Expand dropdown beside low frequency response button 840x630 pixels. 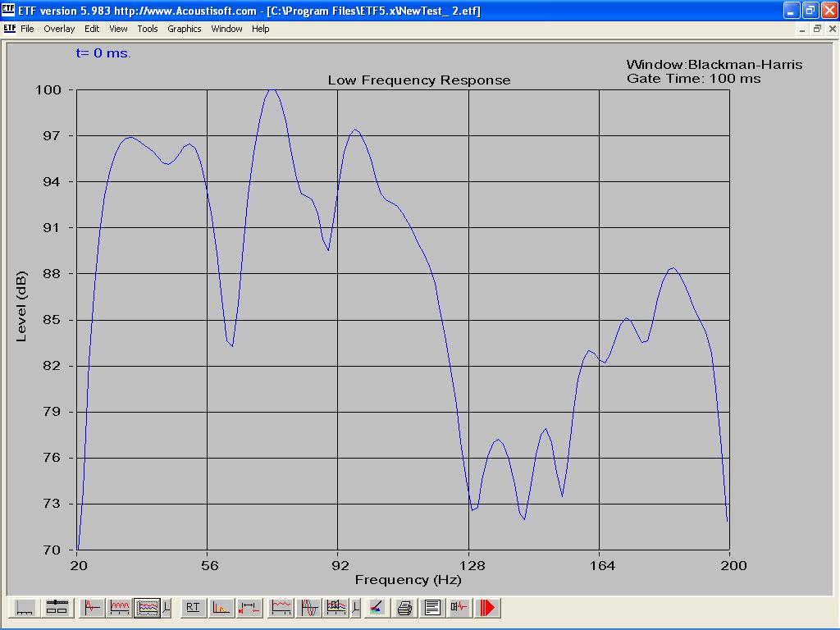(x=167, y=608)
